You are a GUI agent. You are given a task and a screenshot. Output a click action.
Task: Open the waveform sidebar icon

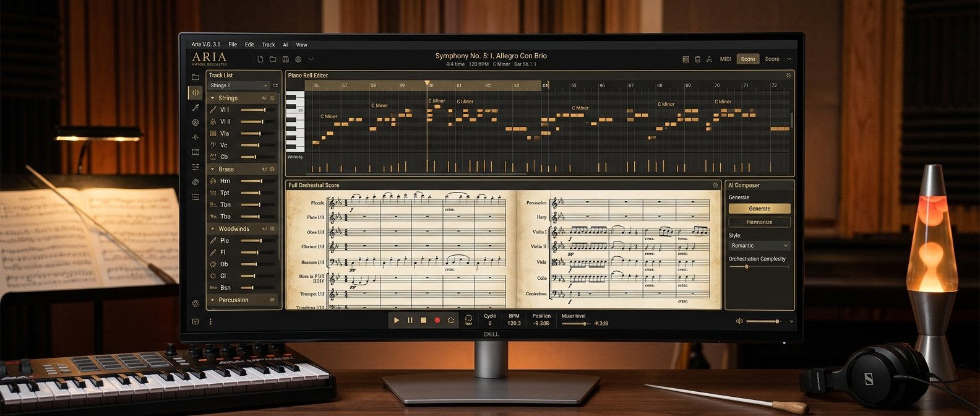click(x=196, y=137)
